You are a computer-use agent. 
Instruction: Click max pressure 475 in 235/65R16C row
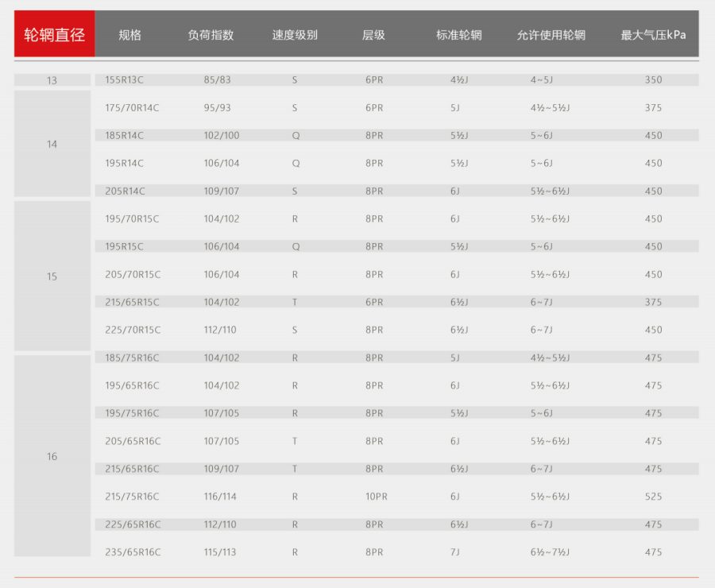point(654,552)
